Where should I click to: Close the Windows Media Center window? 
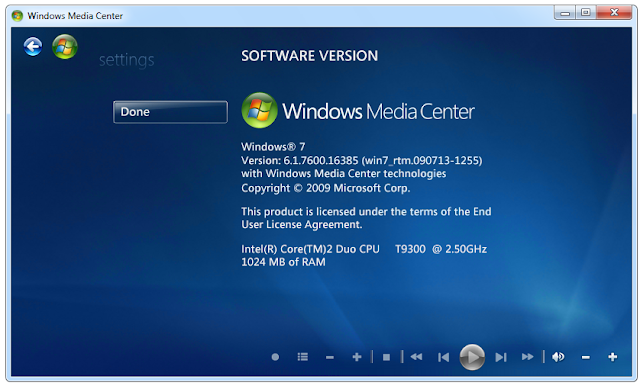click(x=615, y=13)
